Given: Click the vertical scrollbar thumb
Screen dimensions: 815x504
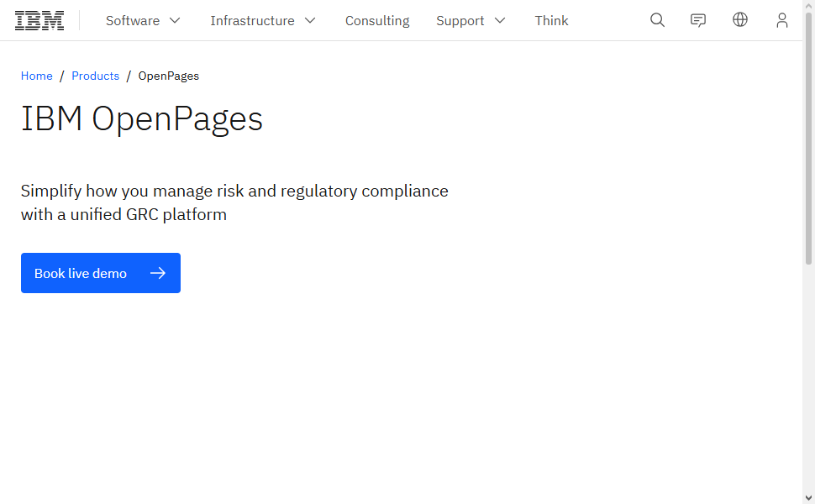Looking at the screenshot, I should click(809, 139).
